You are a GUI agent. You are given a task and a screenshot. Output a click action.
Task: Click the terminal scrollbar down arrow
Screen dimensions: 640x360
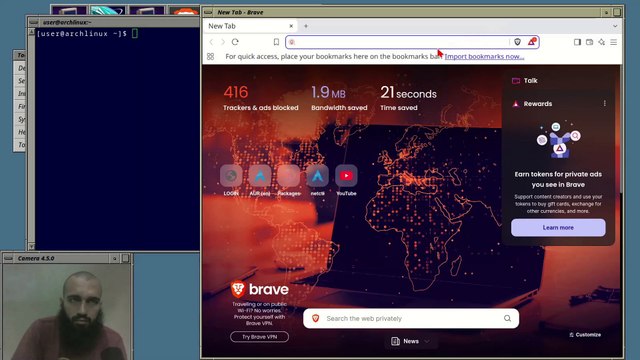(31, 246)
